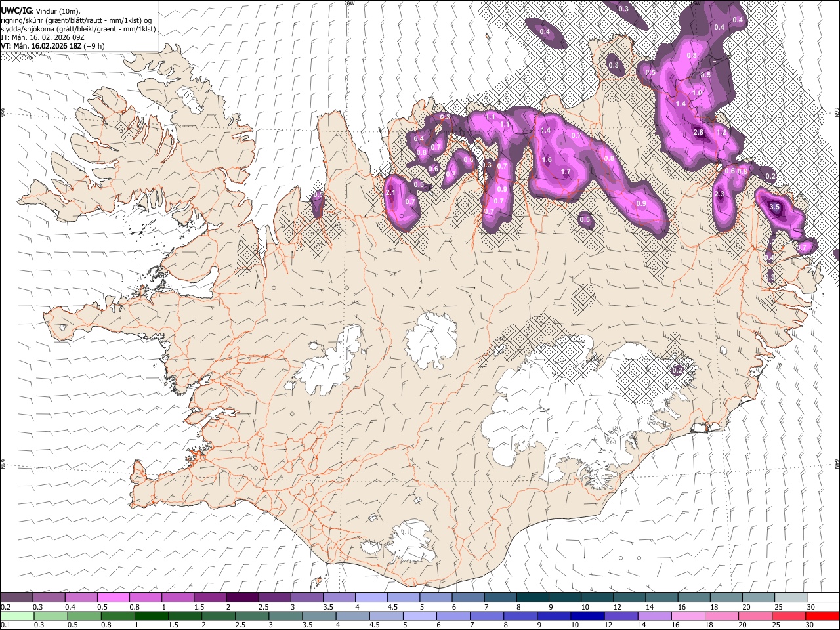Click the IT initial time 09Z line

[43, 37]
